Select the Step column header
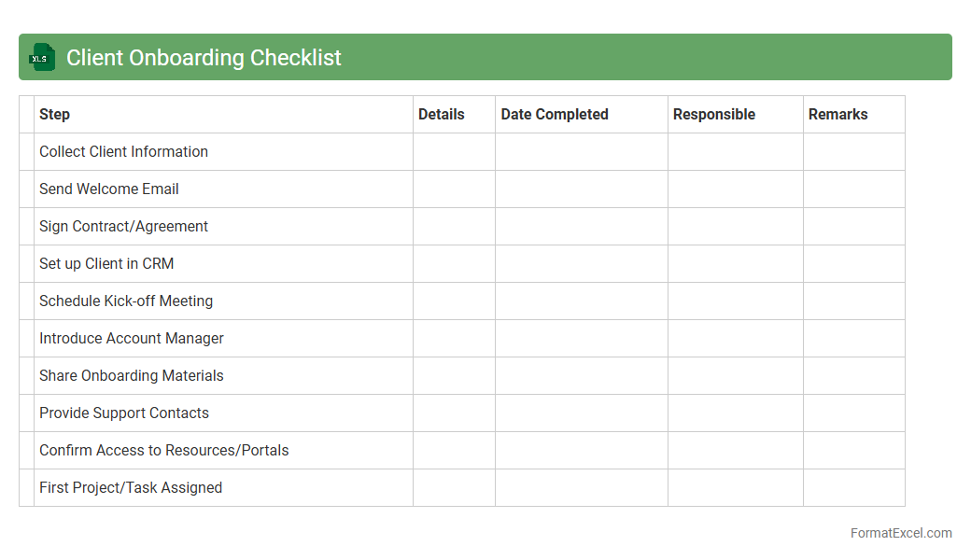The height and width of the screenshot is (560, 971). pos(55,115)
